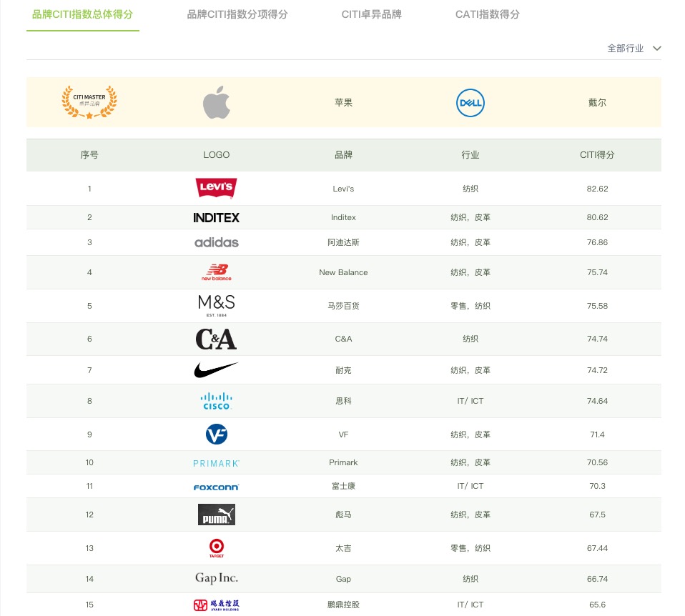Click the Gap Inc. logo

216,578
